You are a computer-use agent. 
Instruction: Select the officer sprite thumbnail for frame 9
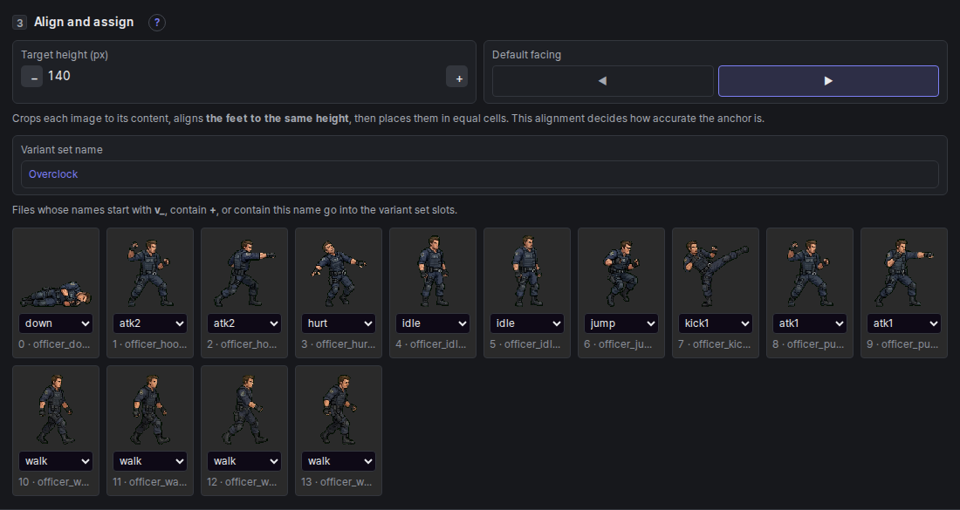tap(904, 272)
